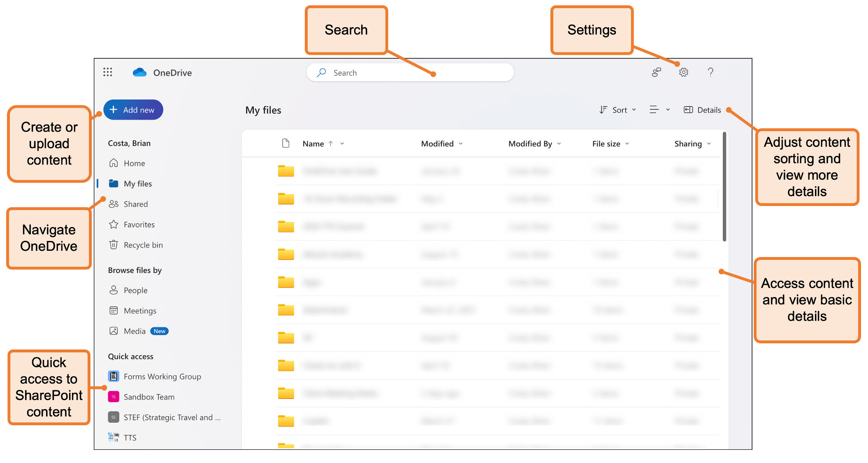Open Shared in sidebar

128,204
